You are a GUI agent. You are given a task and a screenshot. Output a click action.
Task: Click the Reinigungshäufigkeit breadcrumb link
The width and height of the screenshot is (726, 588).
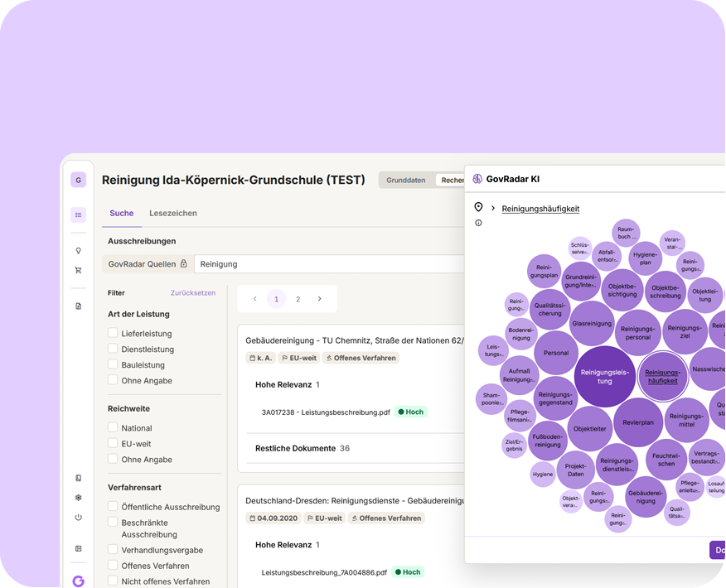[540, 209]
